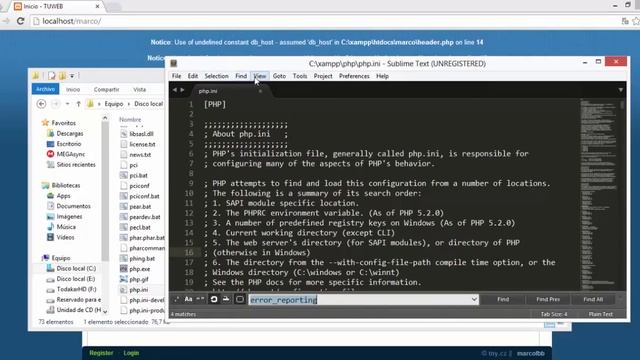Open the Help menu in Sublime Text
This screenshot has height=360, width=640.
(382, 76)
